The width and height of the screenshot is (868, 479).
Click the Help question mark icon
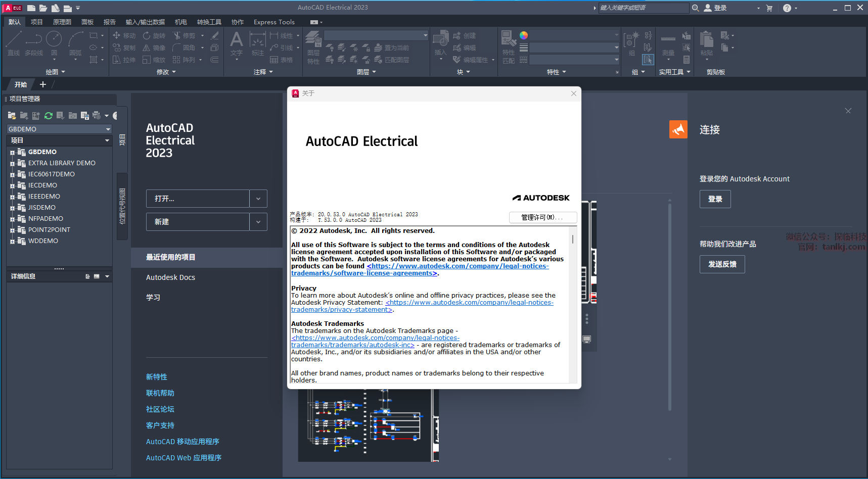pos(787,8)
